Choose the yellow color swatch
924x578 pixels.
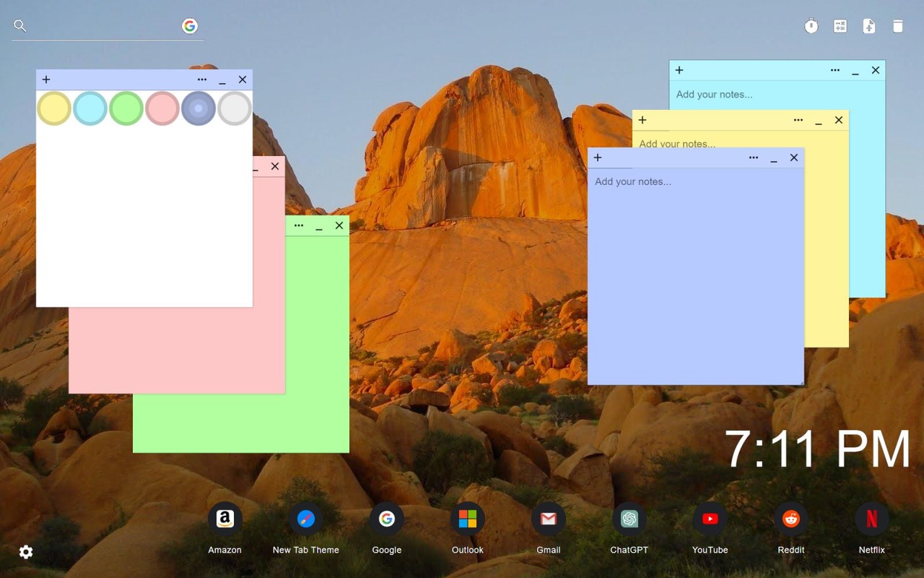[x=54, y=108]
